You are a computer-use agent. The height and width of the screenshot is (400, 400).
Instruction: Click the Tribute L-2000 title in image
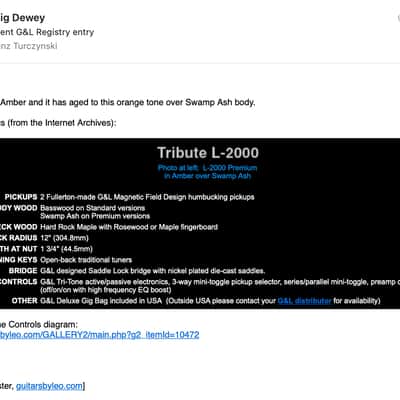coord(208,153)
